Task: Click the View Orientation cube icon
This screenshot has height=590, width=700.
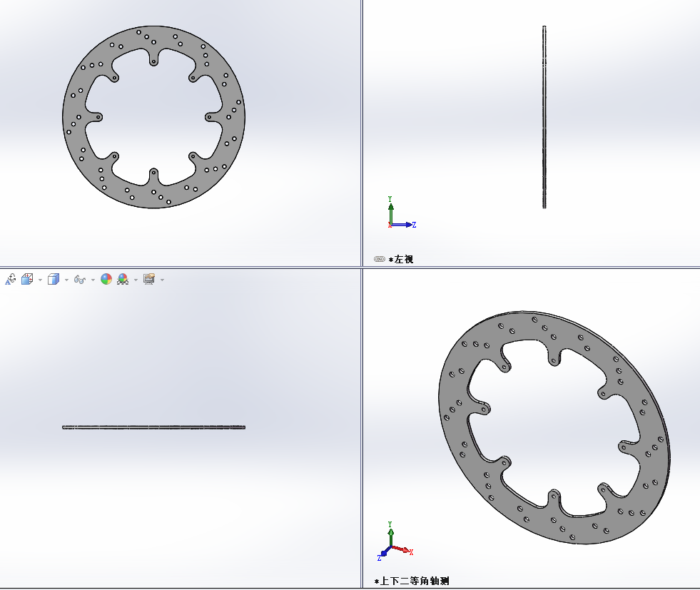Action: (27, 280)
